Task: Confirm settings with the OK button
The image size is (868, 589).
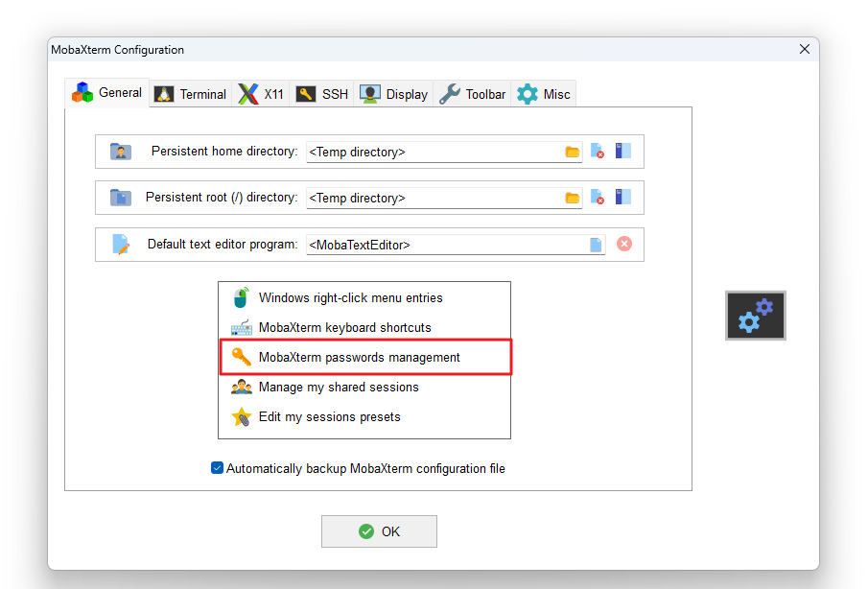Action: click(379, 531)
